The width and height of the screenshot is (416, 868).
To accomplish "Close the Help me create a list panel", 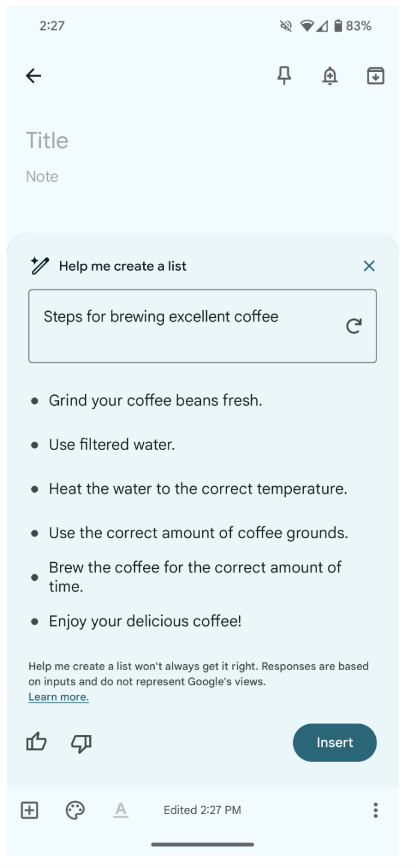I will [369, 266].
